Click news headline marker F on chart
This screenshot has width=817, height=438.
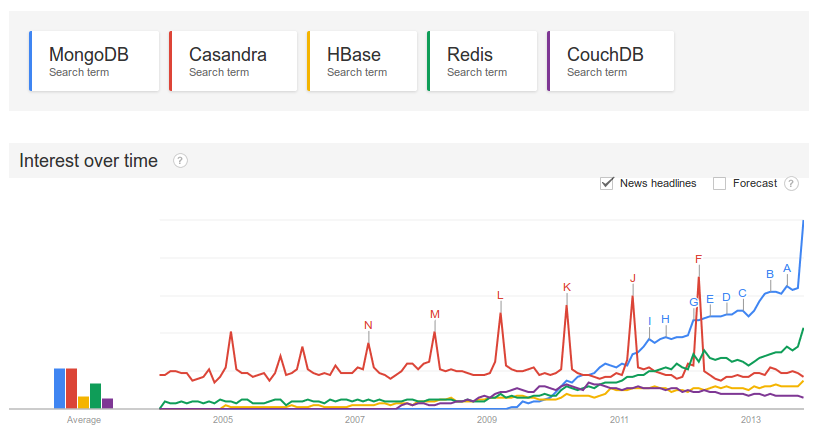pos(698,259)
